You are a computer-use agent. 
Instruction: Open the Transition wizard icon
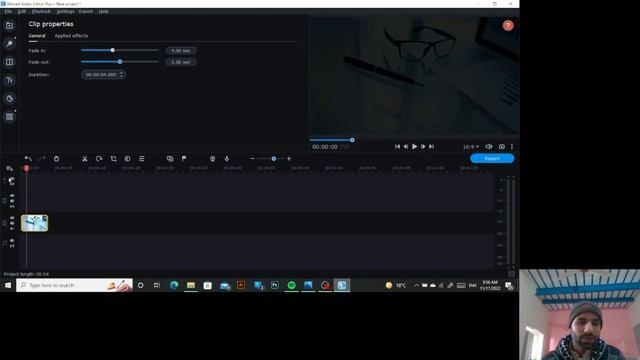[x=170, y=159]
